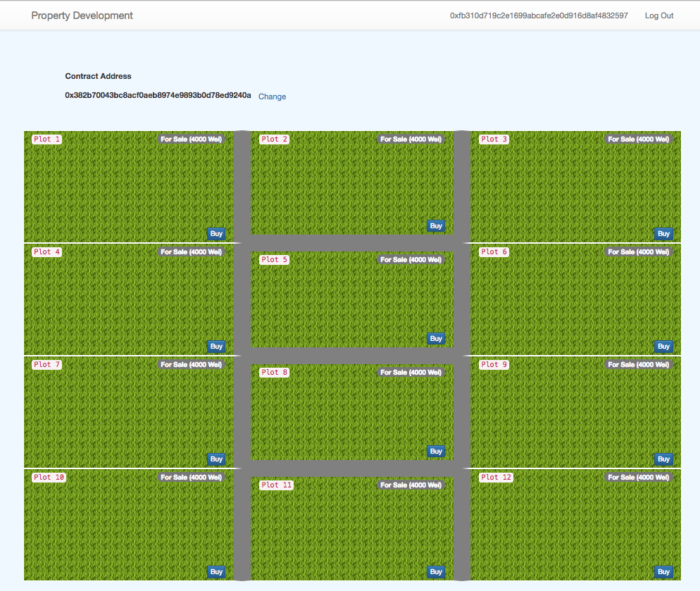Click the Change contract address link
This screenshot has width=700, height=591.
coord(272,97)
